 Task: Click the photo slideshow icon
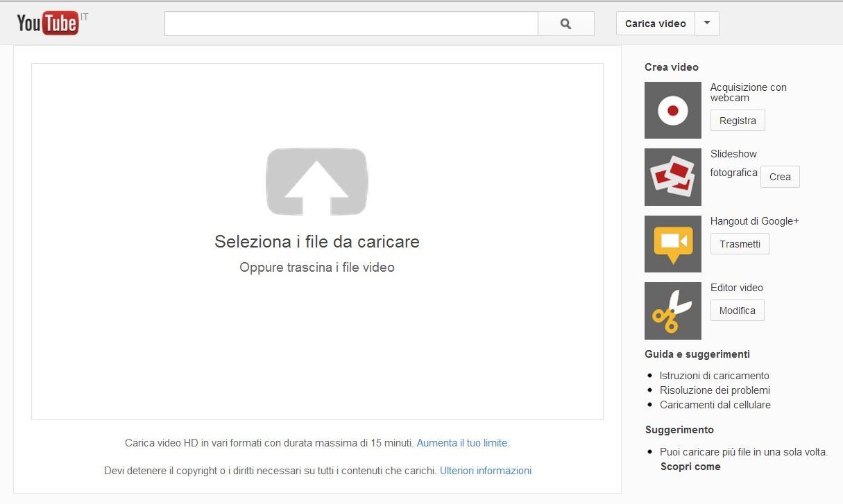tap(673, 177)
